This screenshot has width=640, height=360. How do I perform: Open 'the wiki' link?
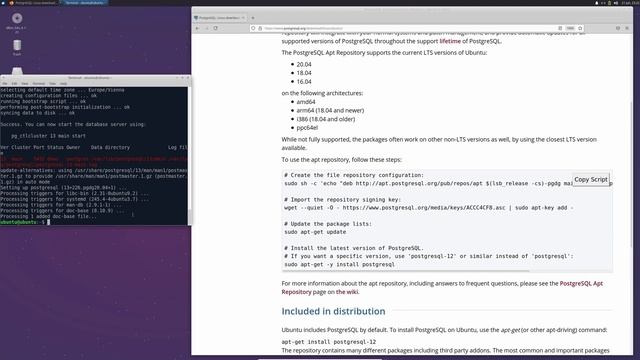pos(347,292)
